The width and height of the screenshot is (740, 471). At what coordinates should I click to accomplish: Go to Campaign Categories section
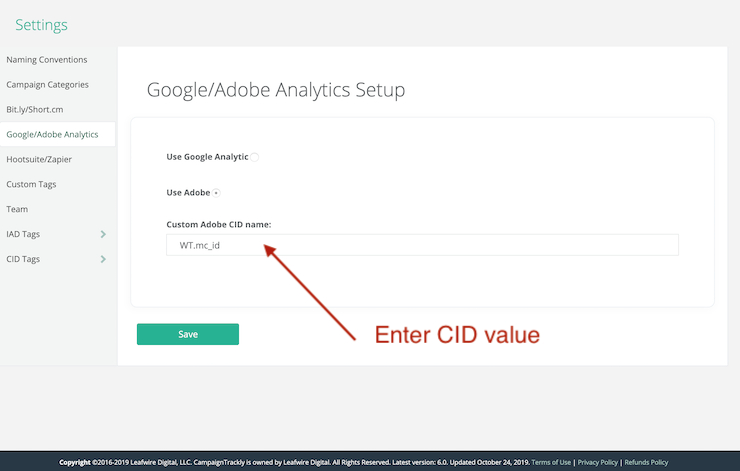pos(47,85)
